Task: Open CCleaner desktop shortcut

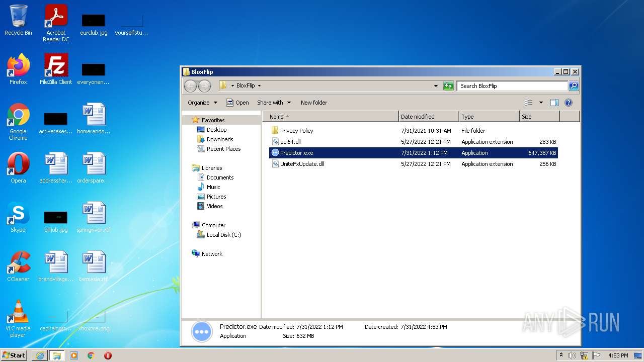Action: [x=18, y=266]
